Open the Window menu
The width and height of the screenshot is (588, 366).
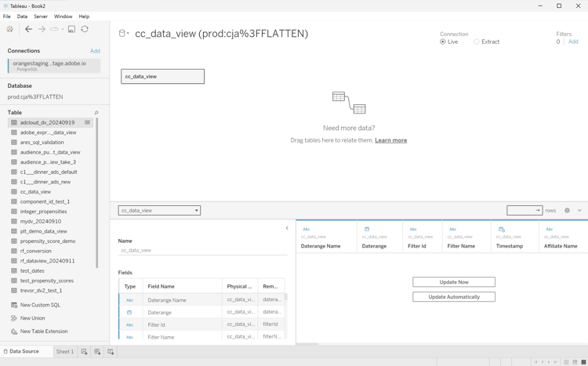63,16
